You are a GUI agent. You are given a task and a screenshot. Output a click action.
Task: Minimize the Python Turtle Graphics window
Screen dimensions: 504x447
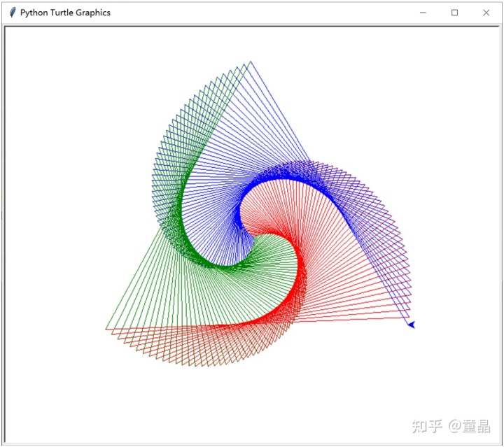point(423,13)
